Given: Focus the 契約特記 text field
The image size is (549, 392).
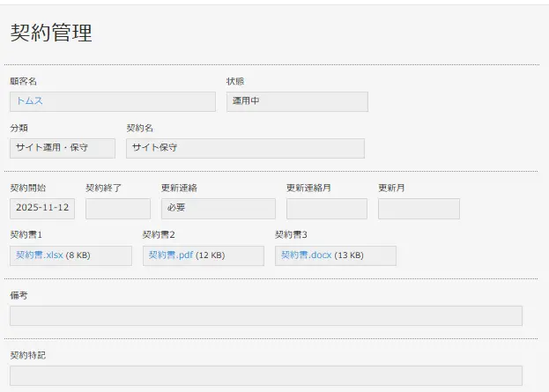Looking at the screenshot, I should click(265, 375).
